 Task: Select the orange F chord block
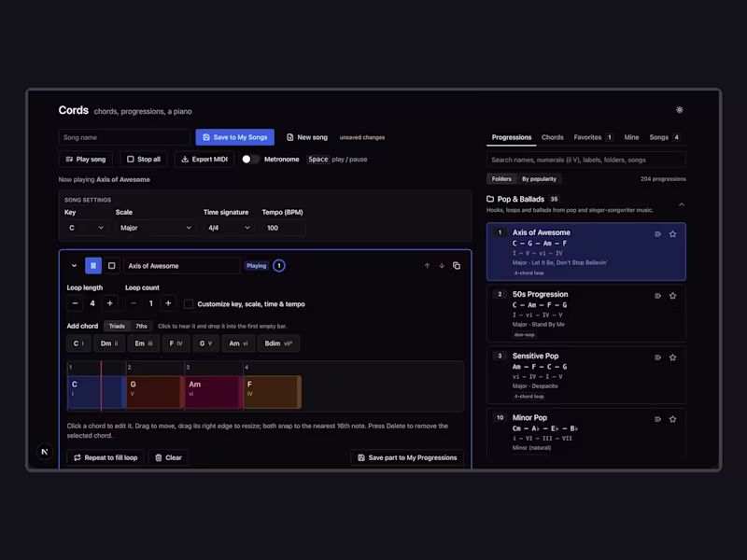(x=273, y=392)
